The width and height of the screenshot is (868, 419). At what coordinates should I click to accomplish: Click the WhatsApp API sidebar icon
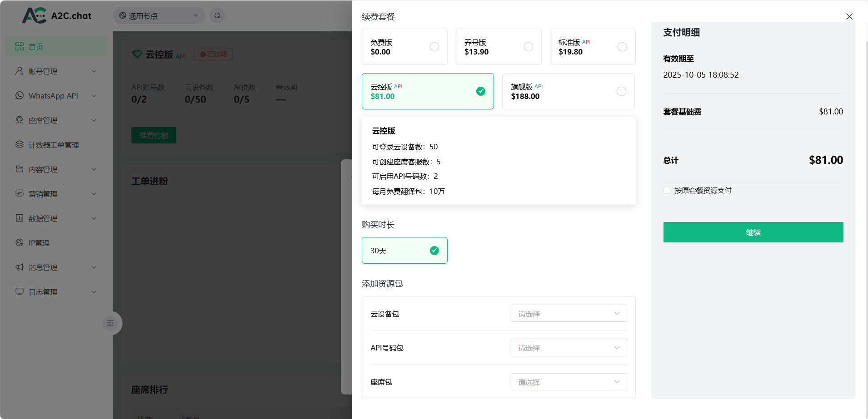pyautogui.click(x=20, y=95)
